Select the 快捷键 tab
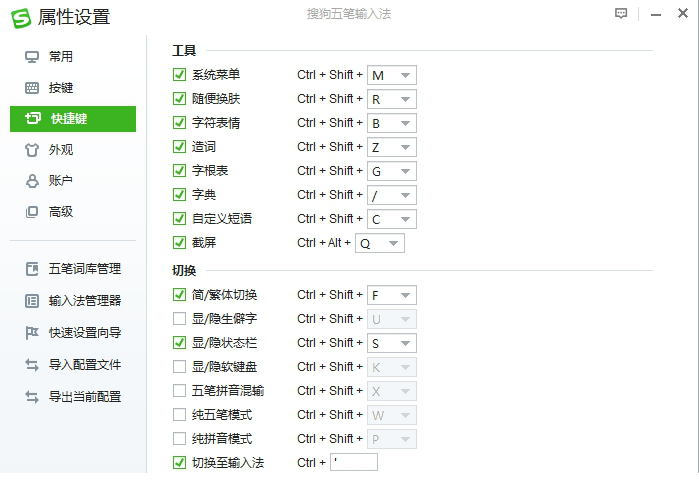This screenshot has width=699, height=491. (x=73, y=119)
